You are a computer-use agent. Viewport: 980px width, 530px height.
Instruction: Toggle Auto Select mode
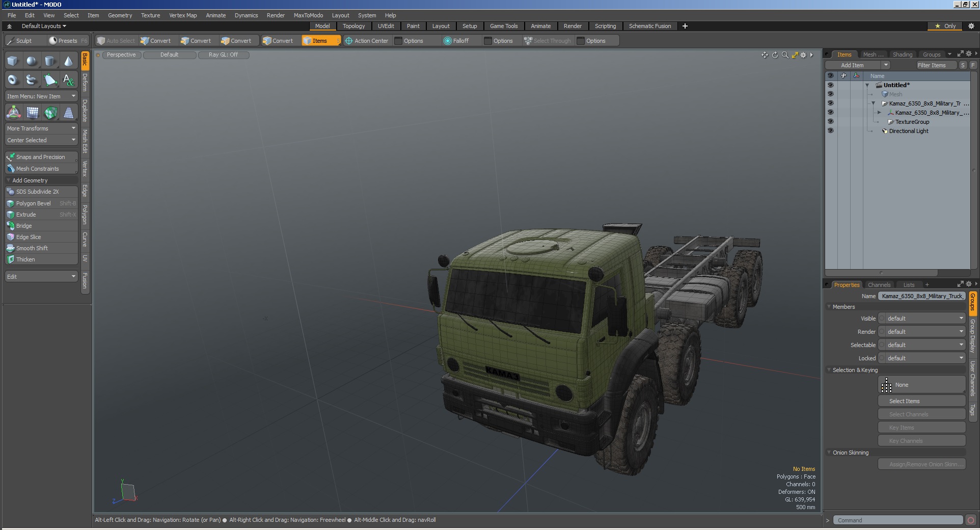pos(116,41)
